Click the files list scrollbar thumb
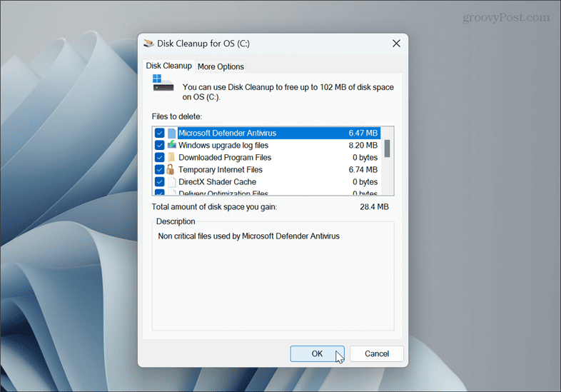Image resolution: width=561 pixels, height=392 pixels. coord(387,149)
